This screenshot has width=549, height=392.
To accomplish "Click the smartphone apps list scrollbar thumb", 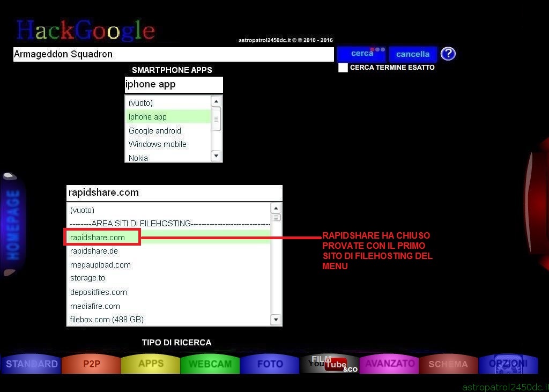I will [x=216, y=119].
